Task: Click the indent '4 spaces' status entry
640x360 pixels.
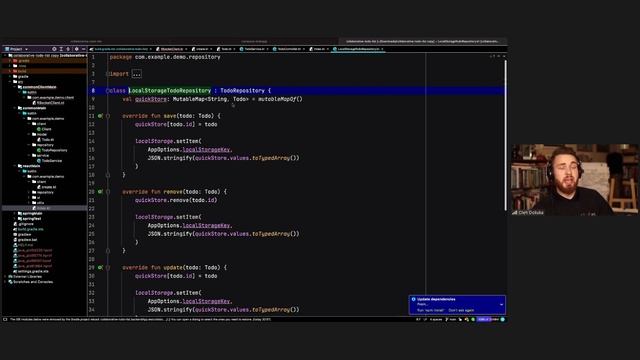Action: [x=436, y=320]
